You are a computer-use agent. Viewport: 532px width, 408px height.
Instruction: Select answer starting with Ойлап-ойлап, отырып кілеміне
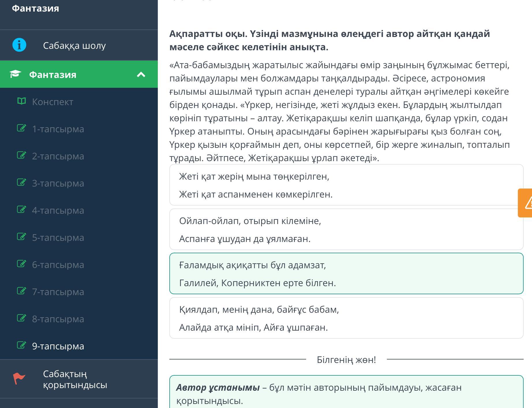tap(346, 230)
